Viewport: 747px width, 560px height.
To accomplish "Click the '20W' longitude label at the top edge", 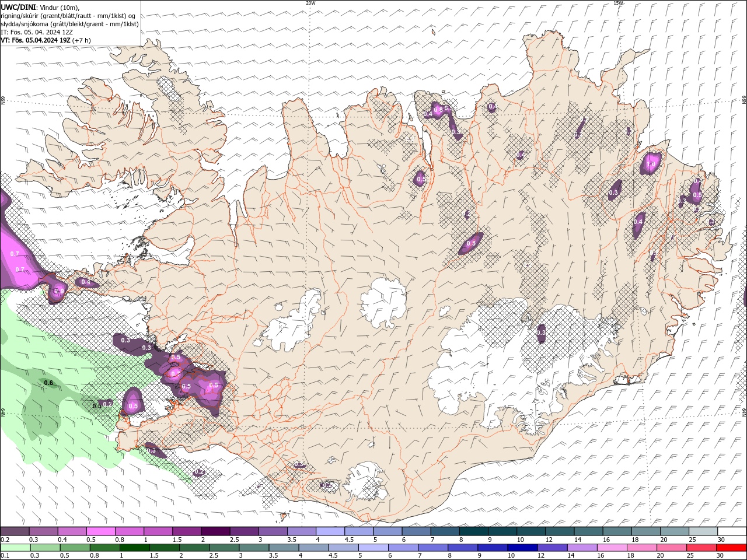I will pos(310,3).
